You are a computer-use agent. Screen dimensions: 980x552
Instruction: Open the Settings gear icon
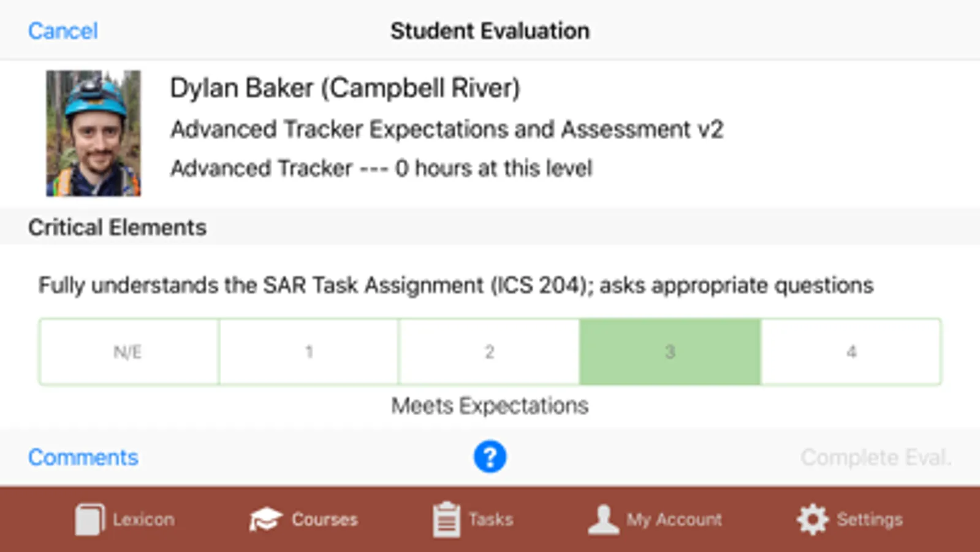click(813, 519)
